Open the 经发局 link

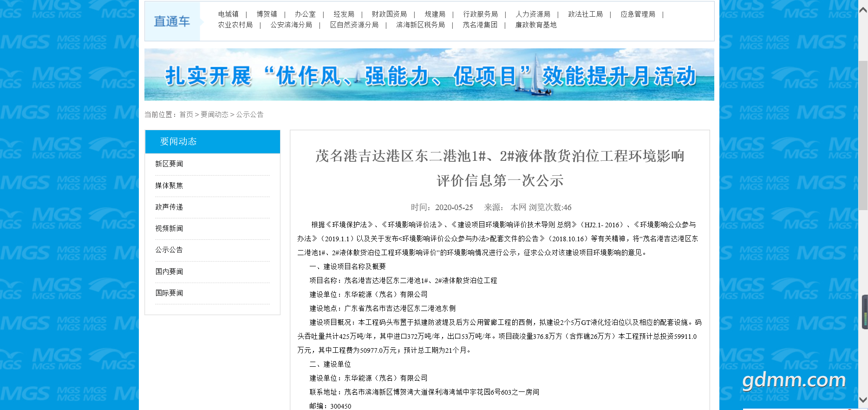coord(344,14)
